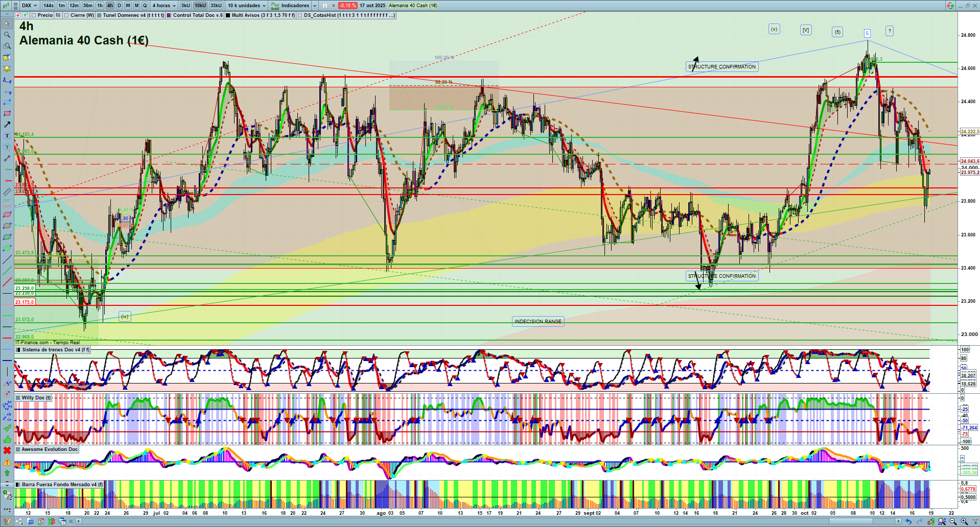Viewport: 980px width, 527px height.
Task: Enable the DS_CotasHist indicator checkbox
Action: 300,15
